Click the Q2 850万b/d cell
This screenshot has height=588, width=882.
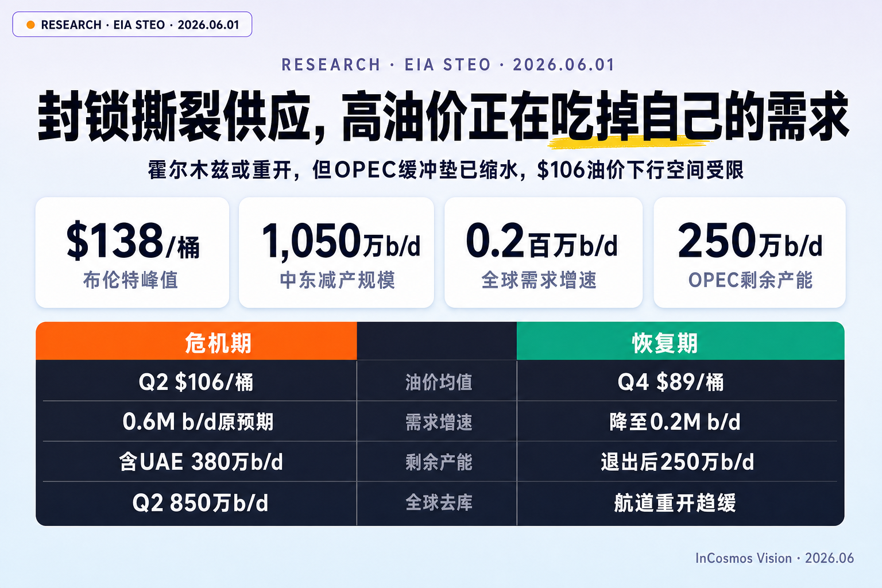(200, 503)
